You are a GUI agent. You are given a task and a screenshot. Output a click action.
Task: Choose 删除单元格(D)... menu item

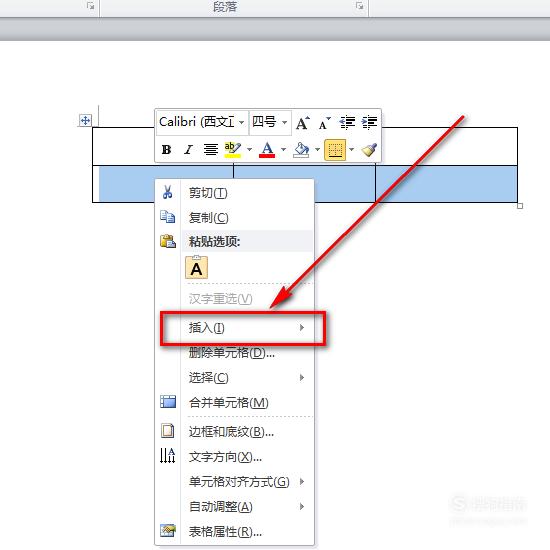pos(234,353)
